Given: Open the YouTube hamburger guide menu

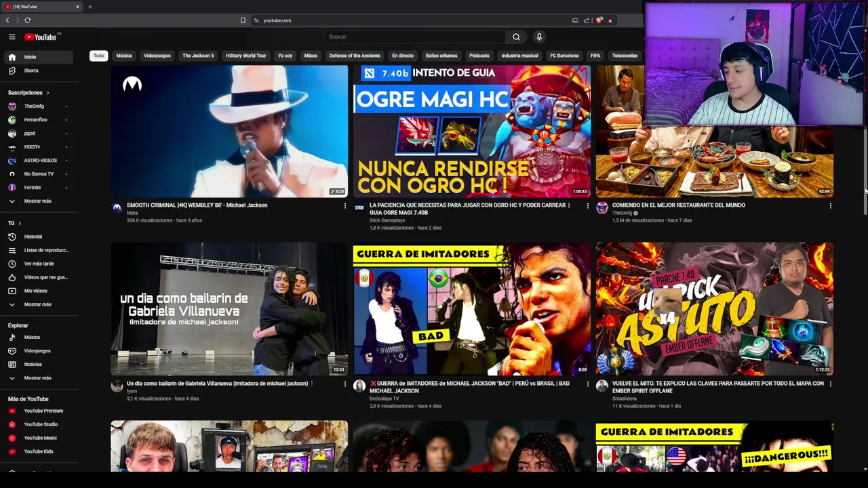Looking at the screenshot, I should click(12, 37).
